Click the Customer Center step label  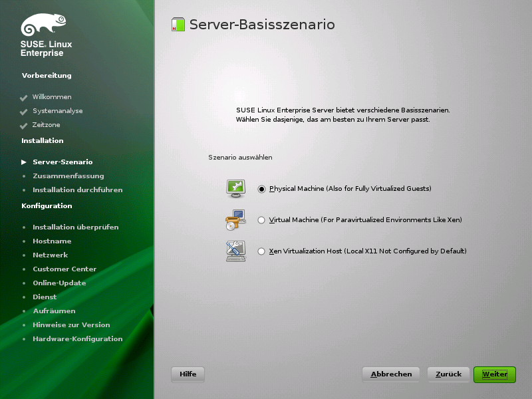(x=65, y=269)
